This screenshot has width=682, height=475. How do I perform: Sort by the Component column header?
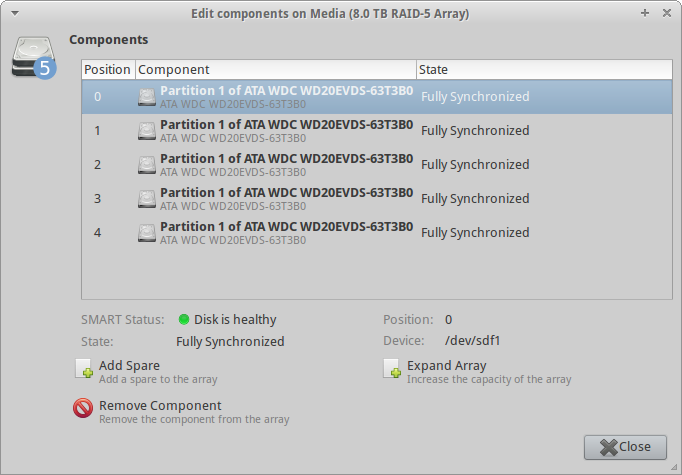pyautogui.click(x=276, y=70)
